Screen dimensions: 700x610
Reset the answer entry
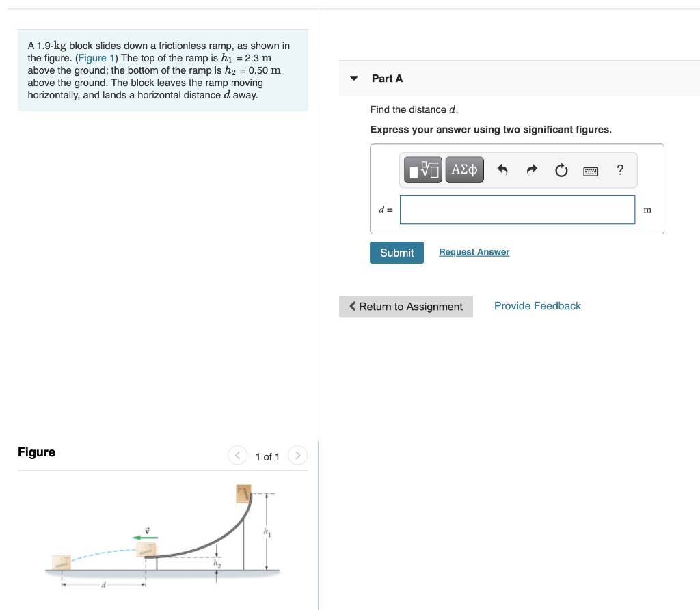tap(561, 170)
